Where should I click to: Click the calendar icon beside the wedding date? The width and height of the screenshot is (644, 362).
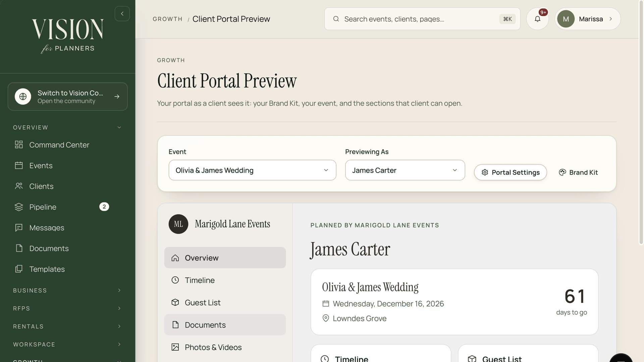click(326, 304)
